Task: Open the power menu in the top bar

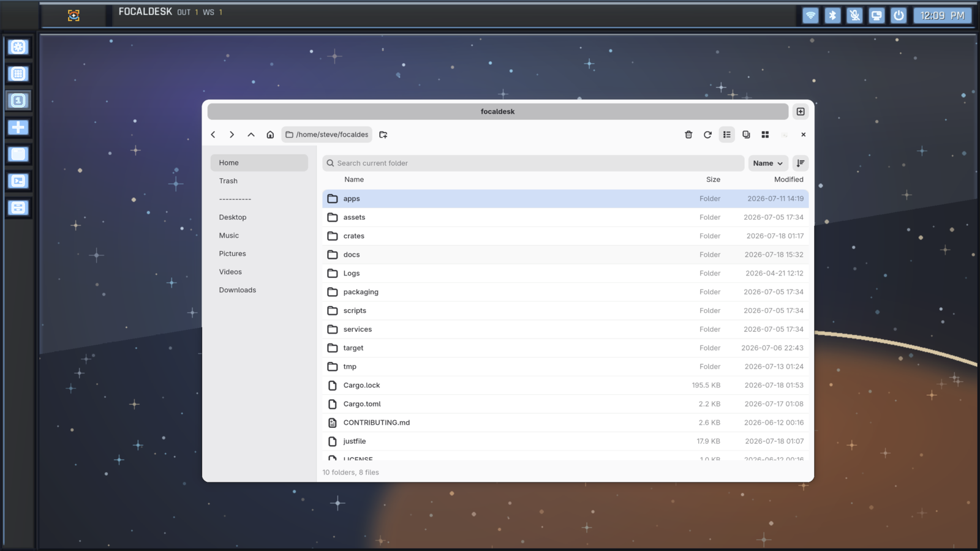Action: pyautogui.click(x=899, y=15)
